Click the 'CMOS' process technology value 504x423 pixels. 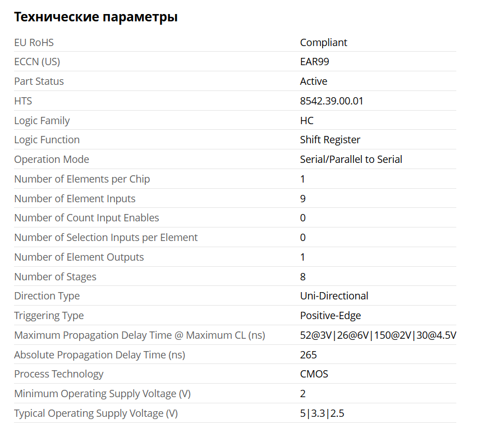click(314, 374)
